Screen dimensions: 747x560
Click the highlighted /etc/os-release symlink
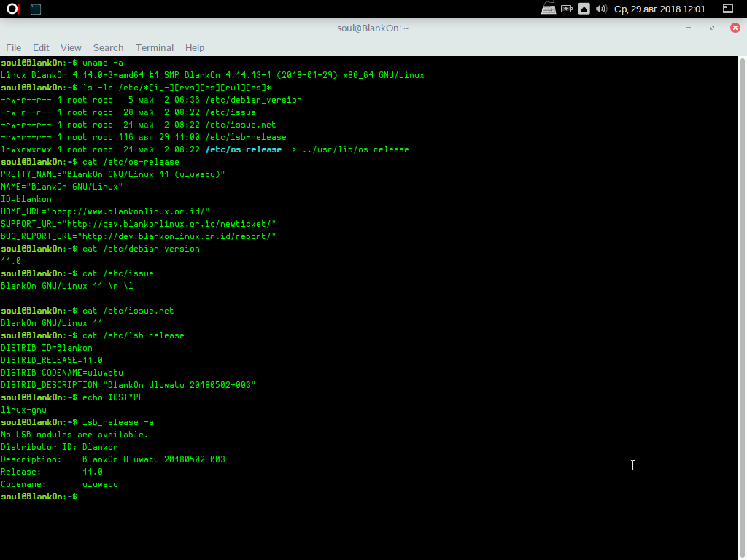[x=244, y=149]
